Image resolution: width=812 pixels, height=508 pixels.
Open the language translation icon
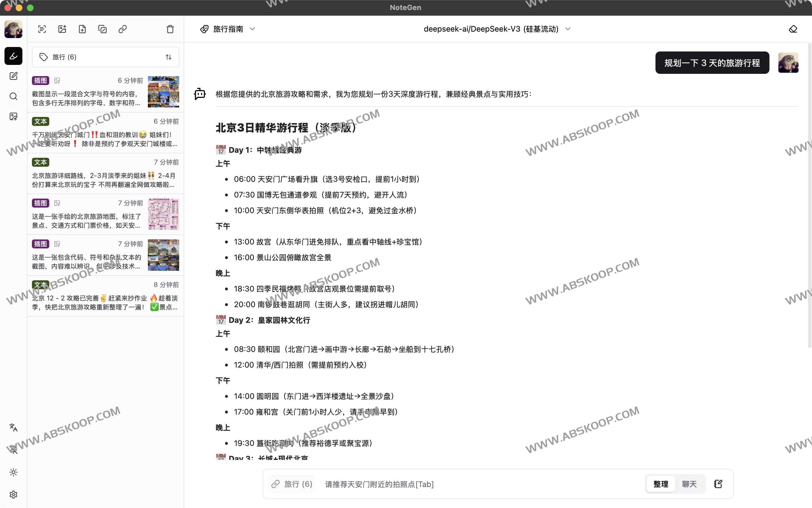(x=13, y=427)
